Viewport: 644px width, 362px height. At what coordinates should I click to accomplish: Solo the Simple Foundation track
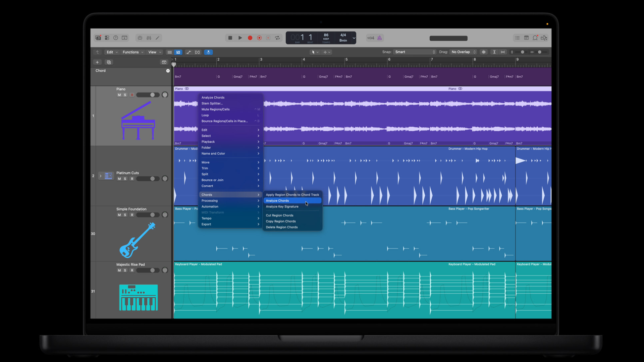click(x=125, y=215)
